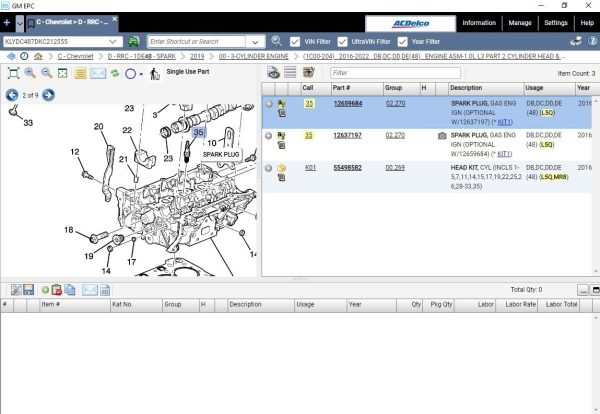The image size is (600, 414).
Task: Toggle the Year Filter checkbox
Action: tap(403, 41)
